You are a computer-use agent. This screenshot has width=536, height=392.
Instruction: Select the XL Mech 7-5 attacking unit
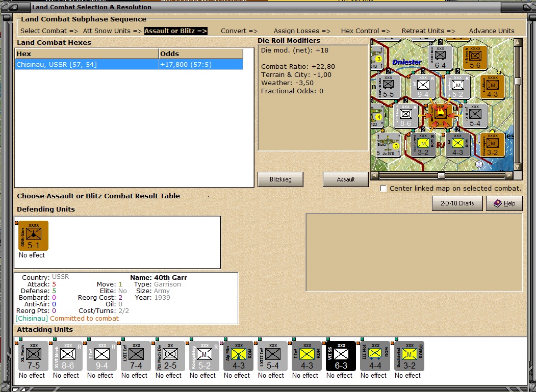coord(34,356)
